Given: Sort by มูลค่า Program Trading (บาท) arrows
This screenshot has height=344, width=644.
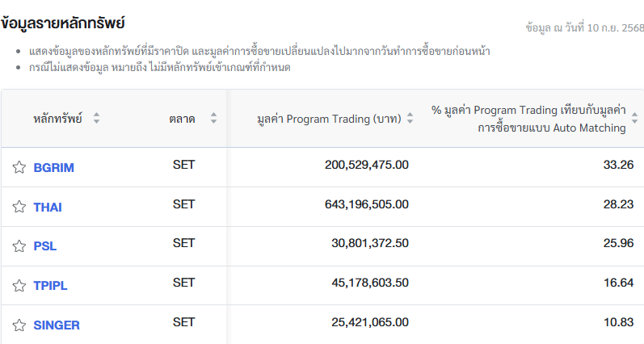Looking at the screenshot, I should 410,119.
